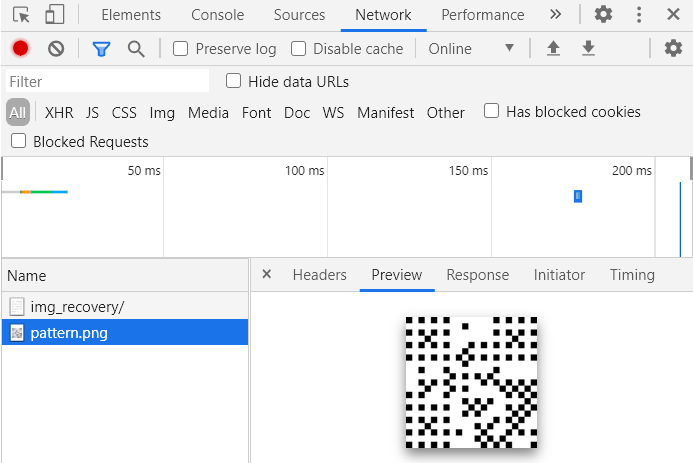
Task: Filter requests by Doc
Action: click(297, 113)
